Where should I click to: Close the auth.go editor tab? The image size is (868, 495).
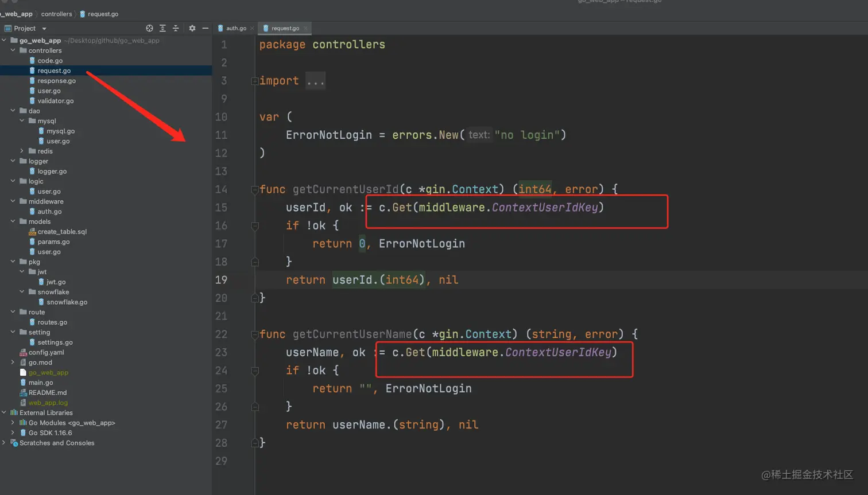pyautogui.click(x=252, y=28)
